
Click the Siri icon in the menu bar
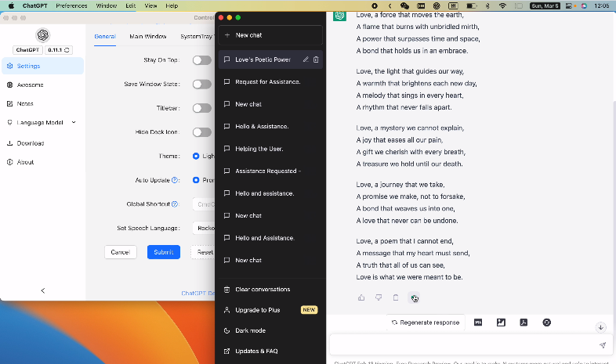pos(584,5)
